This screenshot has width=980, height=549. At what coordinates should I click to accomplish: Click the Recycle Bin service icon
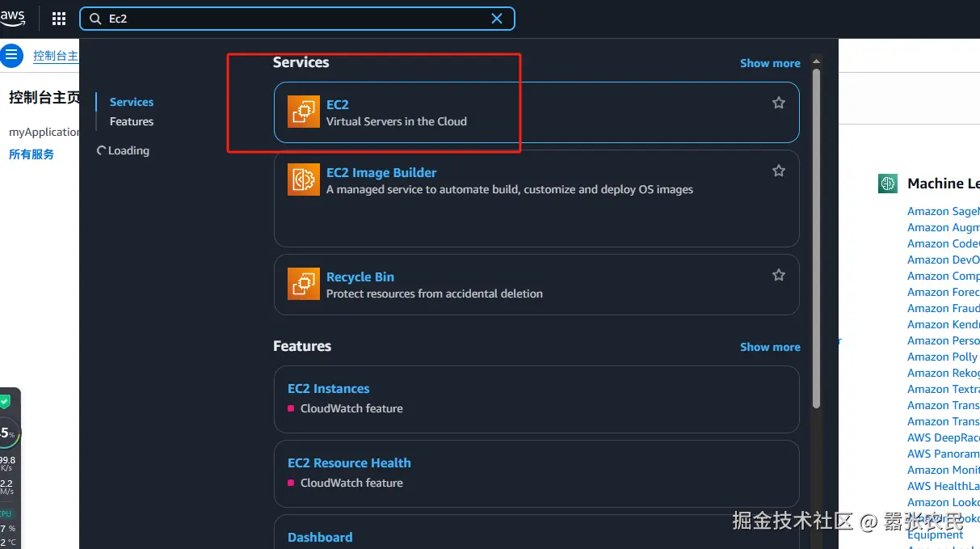tap(304, 284)
